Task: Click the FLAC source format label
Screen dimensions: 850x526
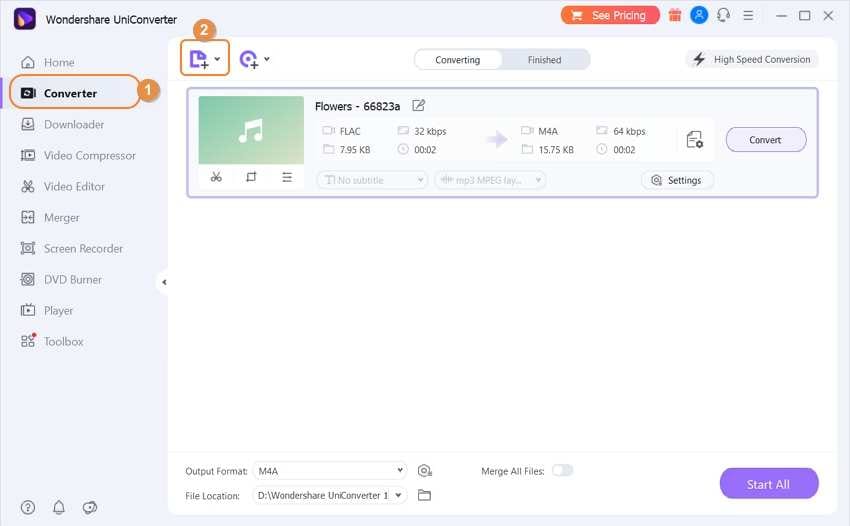Action: [x=350, y=131]
